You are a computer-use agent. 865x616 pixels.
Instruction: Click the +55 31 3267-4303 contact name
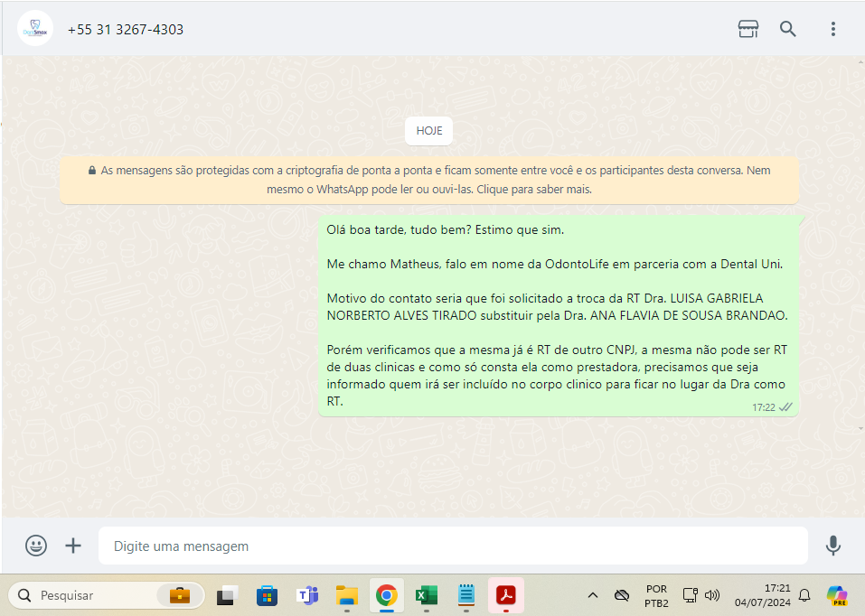click(x=126, y=30)
